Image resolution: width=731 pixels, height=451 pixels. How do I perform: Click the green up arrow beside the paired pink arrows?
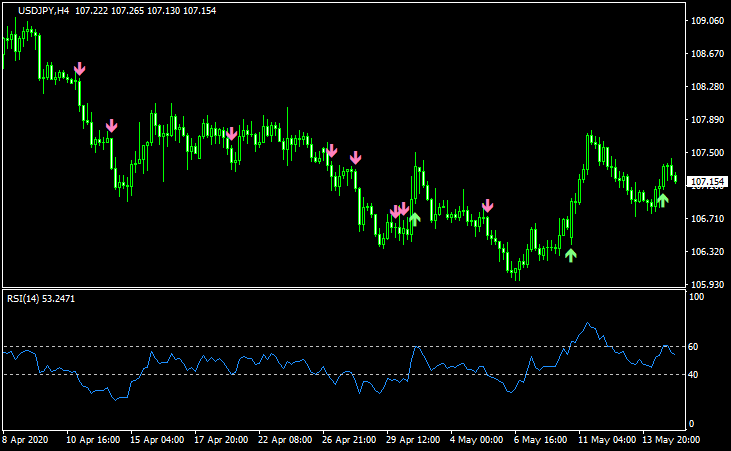click(415, 217)
